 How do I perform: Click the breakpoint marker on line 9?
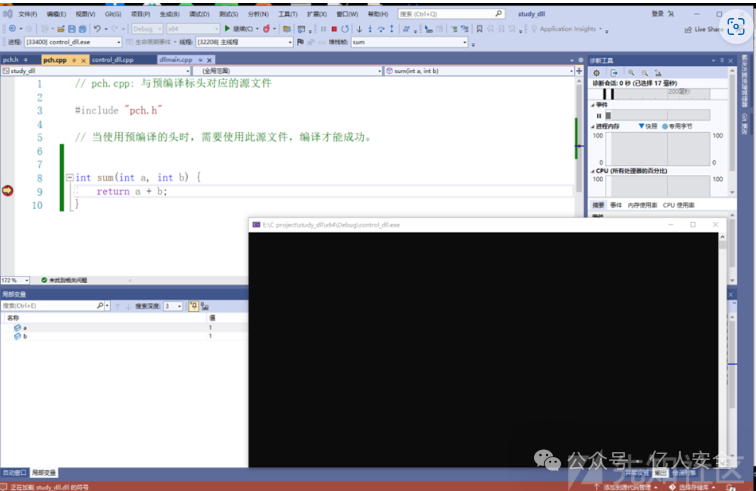pyautogui.click(x=8, y=191)
